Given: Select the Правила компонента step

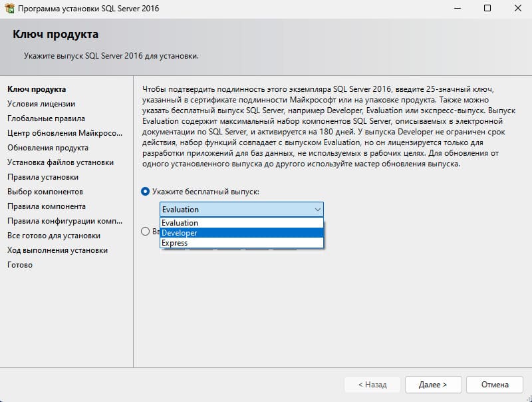Looking at the screenshot, I should coord(47,206).
